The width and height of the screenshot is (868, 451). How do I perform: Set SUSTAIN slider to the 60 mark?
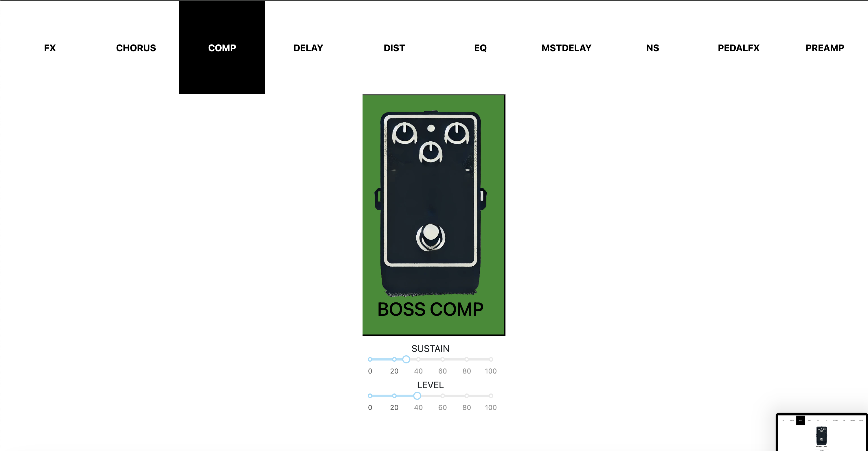point(442,359)
